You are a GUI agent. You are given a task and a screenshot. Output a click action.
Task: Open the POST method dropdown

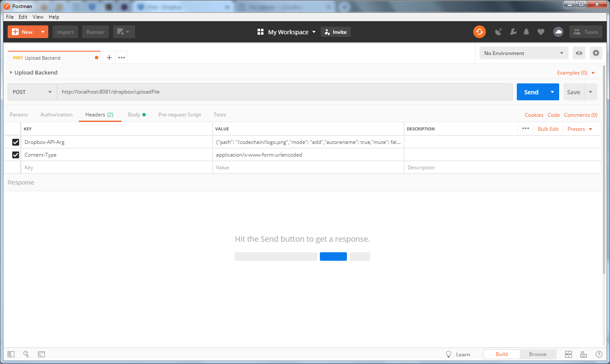pyautogui.click(x=32, y=92)
